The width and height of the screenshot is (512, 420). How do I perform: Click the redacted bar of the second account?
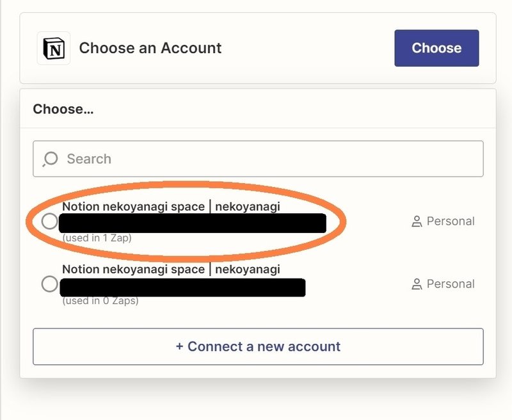pos(182,287)
